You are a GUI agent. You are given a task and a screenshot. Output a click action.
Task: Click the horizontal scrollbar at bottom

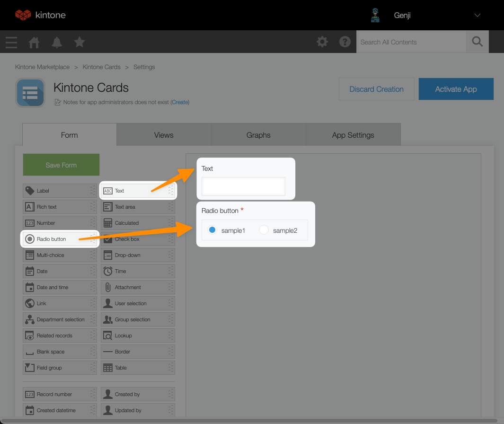coord(249,421)
